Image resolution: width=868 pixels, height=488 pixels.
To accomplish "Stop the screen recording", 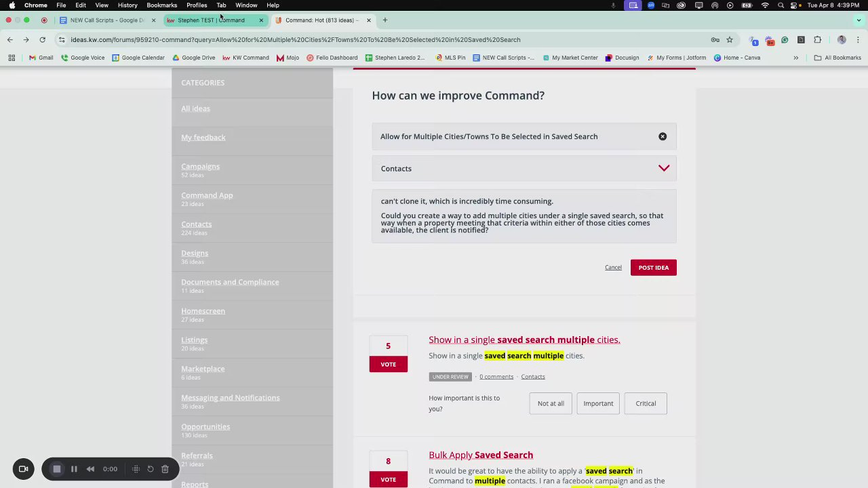I will (57, 469).
